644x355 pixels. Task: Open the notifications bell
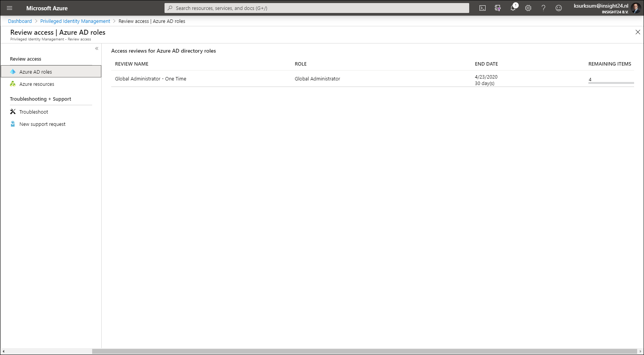[x=513, y=8]
